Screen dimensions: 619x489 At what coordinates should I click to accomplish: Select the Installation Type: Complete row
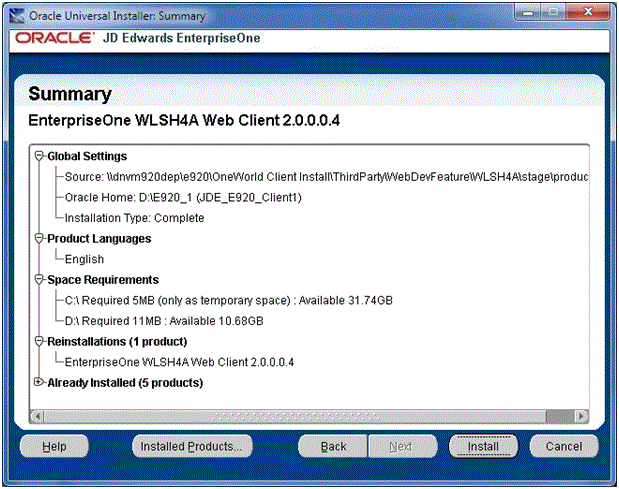click(135, 218)
